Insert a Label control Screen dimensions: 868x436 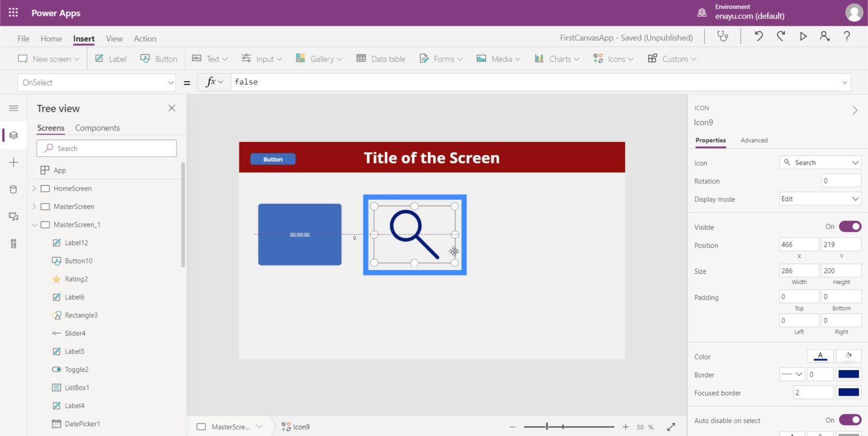coord(111,59)
